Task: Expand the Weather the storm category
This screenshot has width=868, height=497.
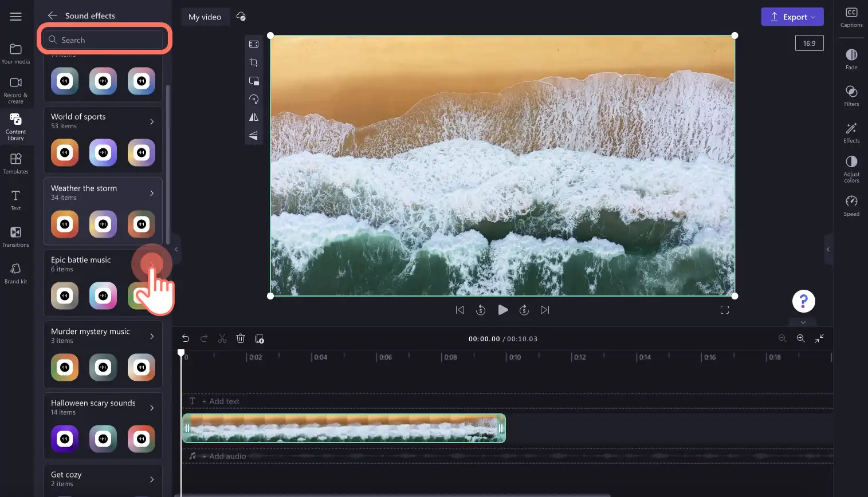Action: [x=152, y=193]
